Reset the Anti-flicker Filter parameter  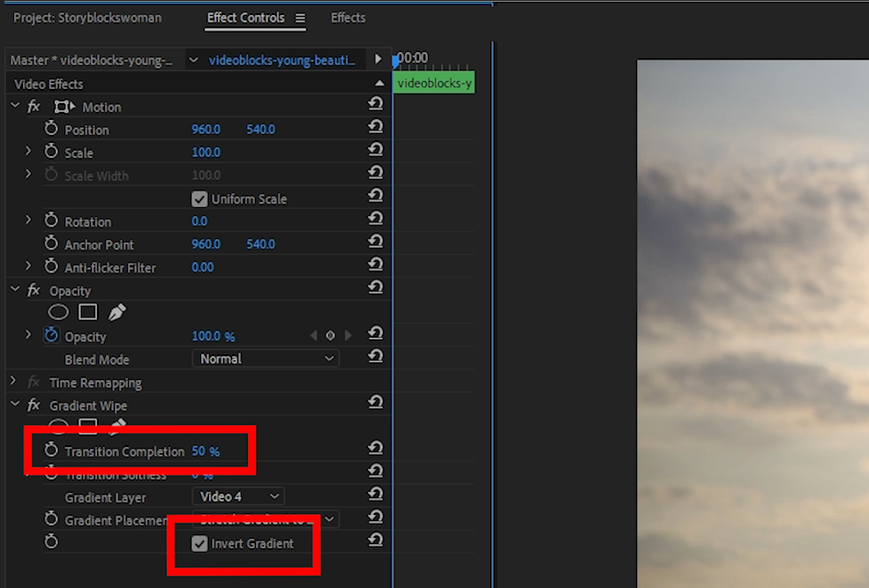pos(376,264)
